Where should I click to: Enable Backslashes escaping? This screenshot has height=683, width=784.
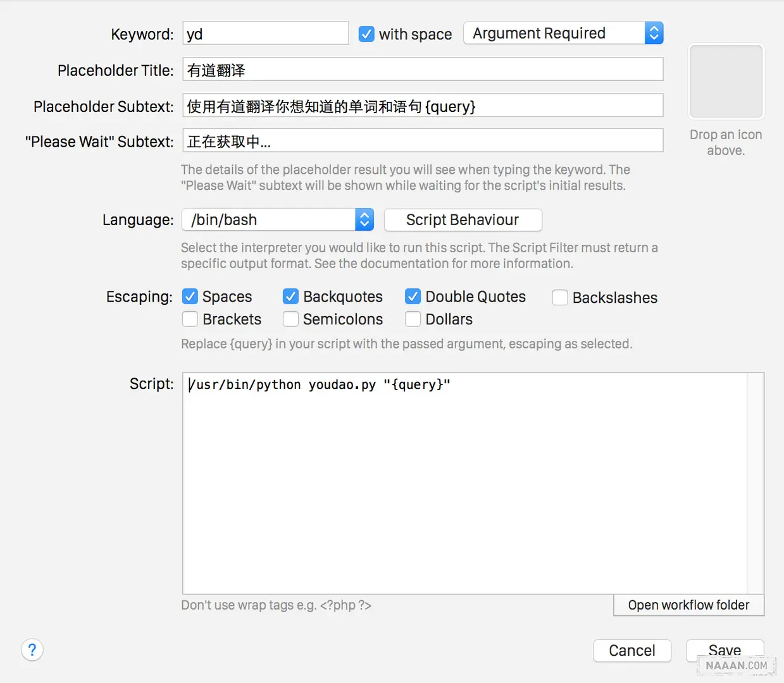560,297
